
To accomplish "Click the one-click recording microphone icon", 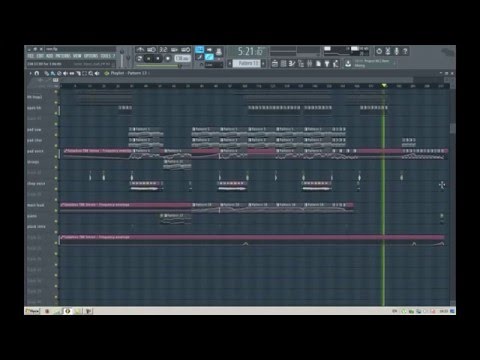I will (x=396, y=51).
